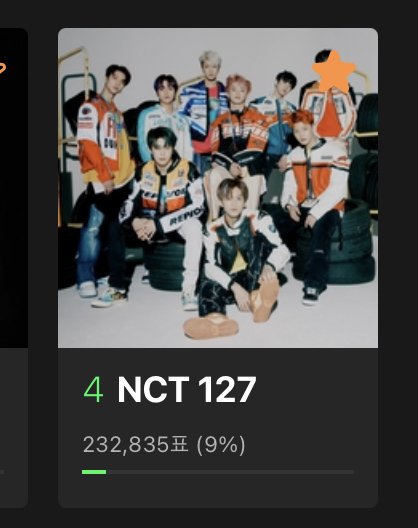Open the NCT 127 group photo
The image size is (418, 528).
pyautogui.click(x=218, y=188)
